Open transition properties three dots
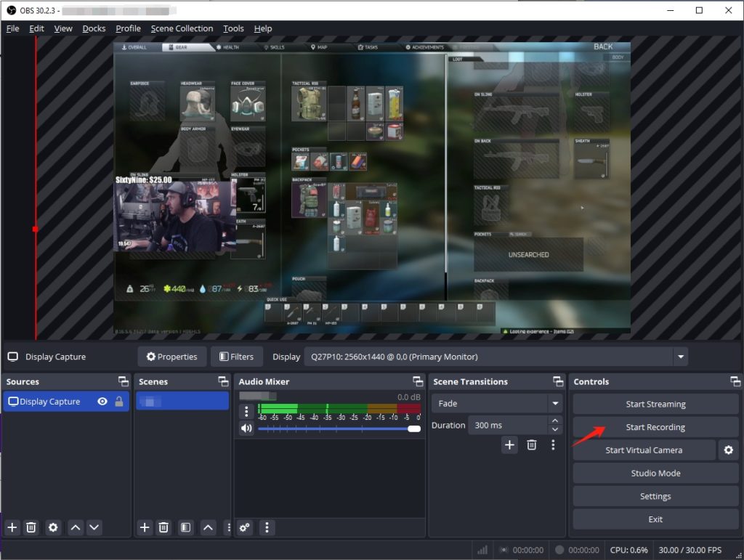Image resolution: width=744 pixels, height=560 pixels. (x=553, y=445)
